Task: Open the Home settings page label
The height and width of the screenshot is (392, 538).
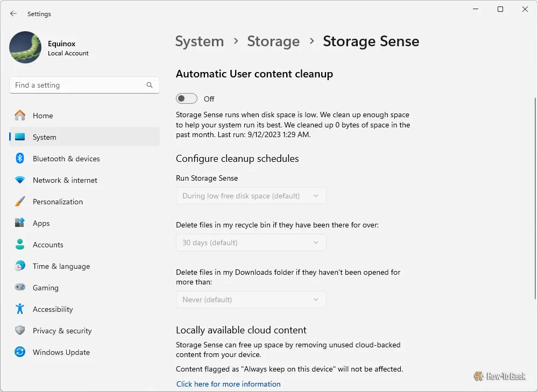Action: [43, 116]
